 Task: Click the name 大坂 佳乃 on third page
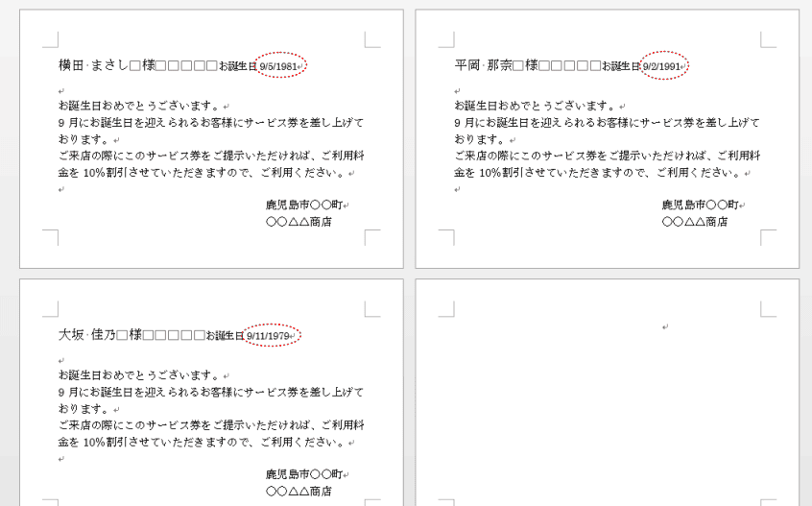click(x=87, y=334)
